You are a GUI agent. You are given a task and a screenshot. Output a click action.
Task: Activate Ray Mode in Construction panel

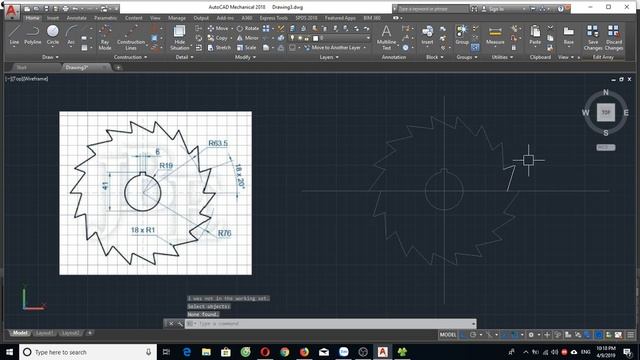pyautogui.click(x=105, y=37)
